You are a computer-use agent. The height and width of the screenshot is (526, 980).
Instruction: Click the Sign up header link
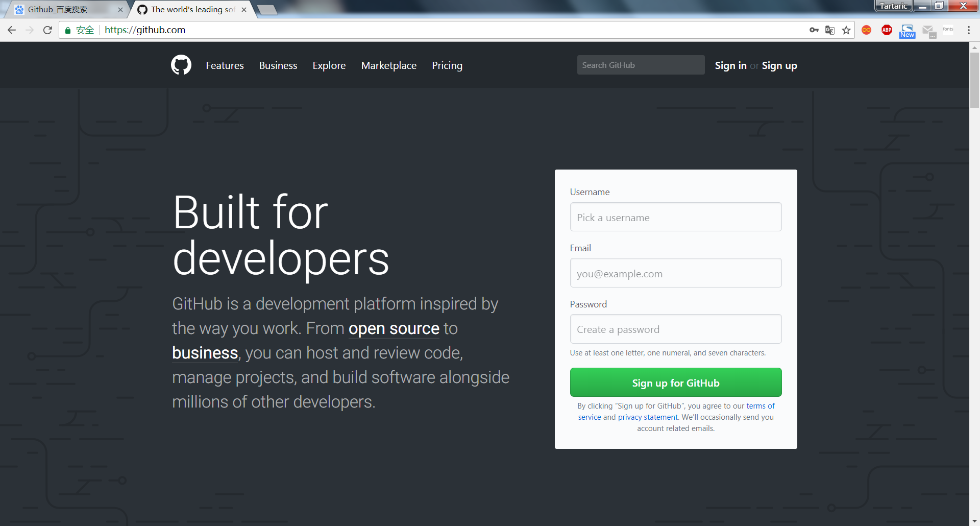pyautogui.click(x=779, y=65)
